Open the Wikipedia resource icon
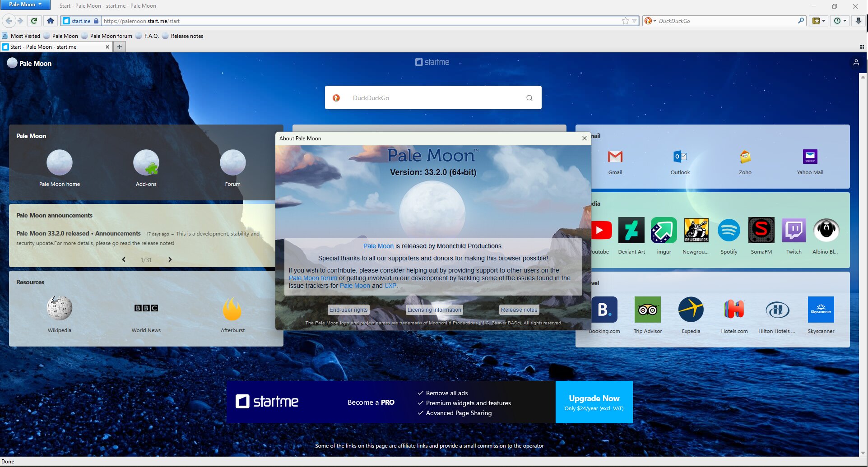 tap(59, 308)
